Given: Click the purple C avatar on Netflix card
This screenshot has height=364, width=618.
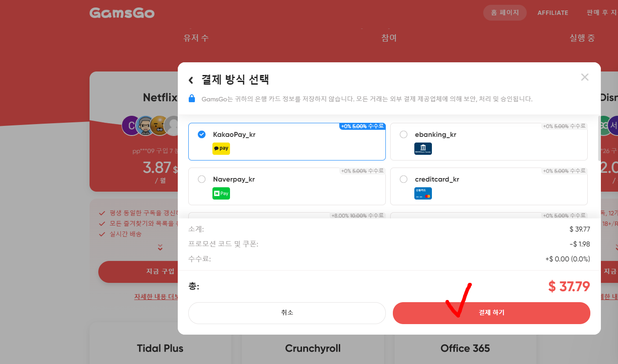Looking at the screenshot, I should 131,126.
